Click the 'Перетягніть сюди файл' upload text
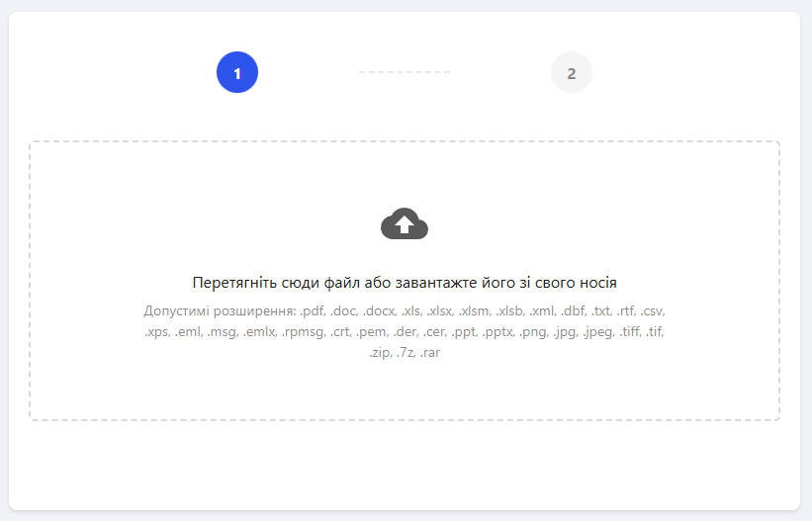 click(405, 283)
